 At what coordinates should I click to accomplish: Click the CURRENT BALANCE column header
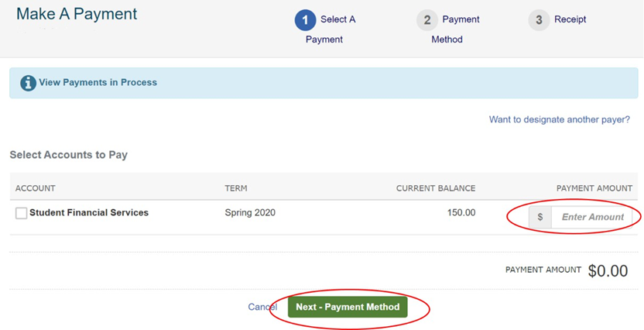tap(435, 188)
